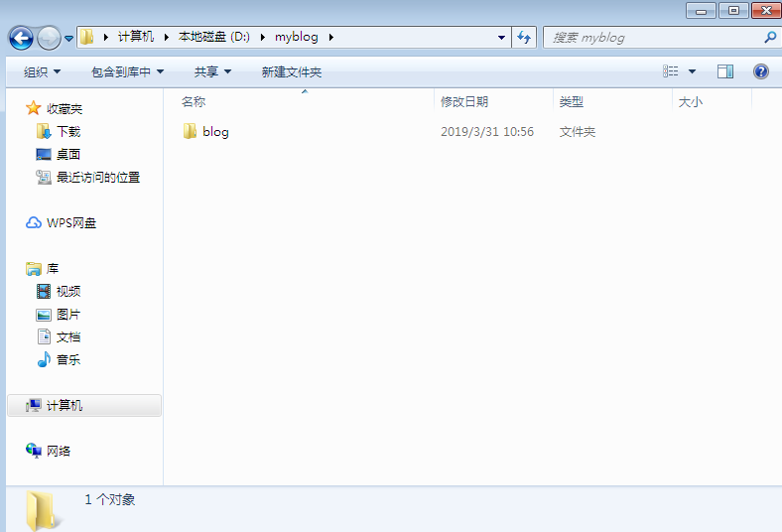Click the 图片 picture icon
This screenshot has width=782, height=532.
44,315
